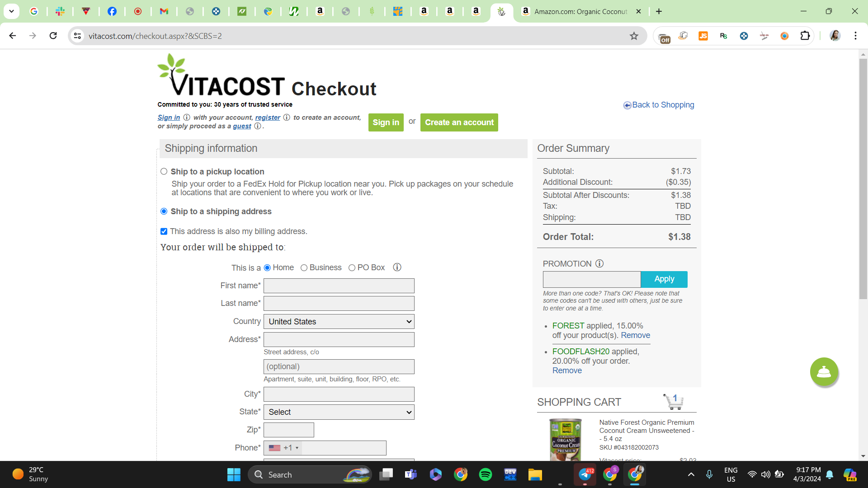Switch to 'Amazon.com: Organic Coconut' tab
This screenshot has width=868, height=488.
coord(581,11)
